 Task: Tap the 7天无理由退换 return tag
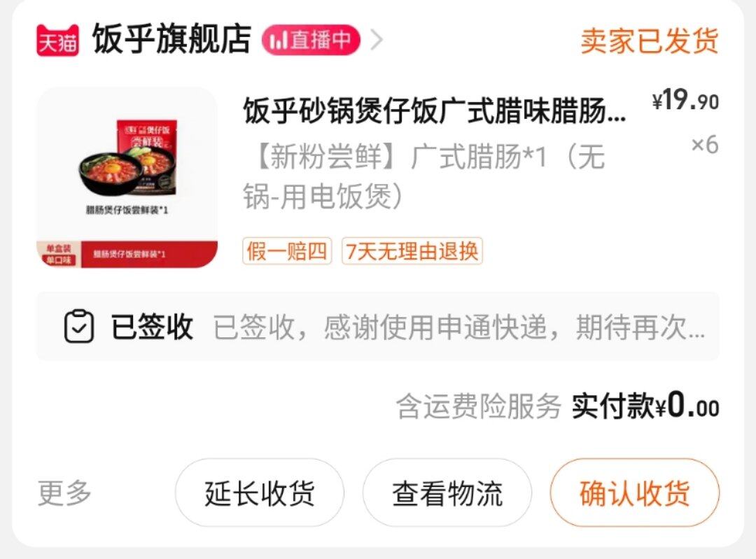click(412, 251)
